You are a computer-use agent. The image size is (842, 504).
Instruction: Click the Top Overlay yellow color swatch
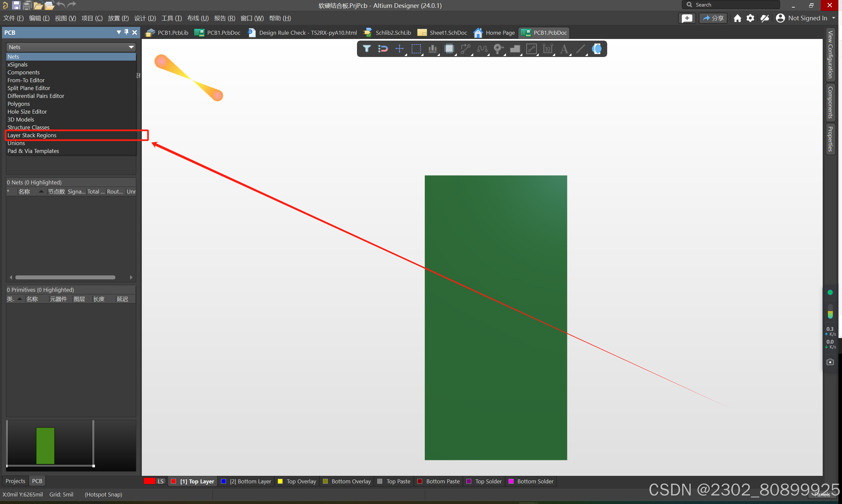click(x=280, y=481)
